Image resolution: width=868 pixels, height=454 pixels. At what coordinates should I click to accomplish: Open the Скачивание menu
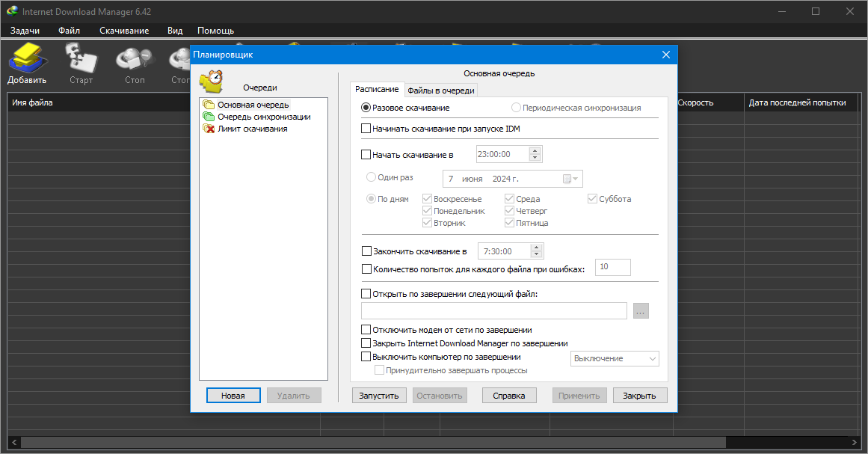[124, 31]
